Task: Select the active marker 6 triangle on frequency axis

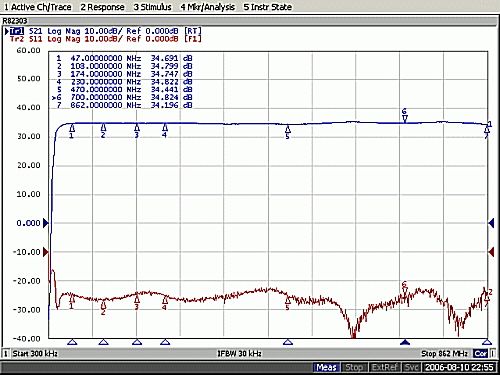Action: [x=405, y=342]
